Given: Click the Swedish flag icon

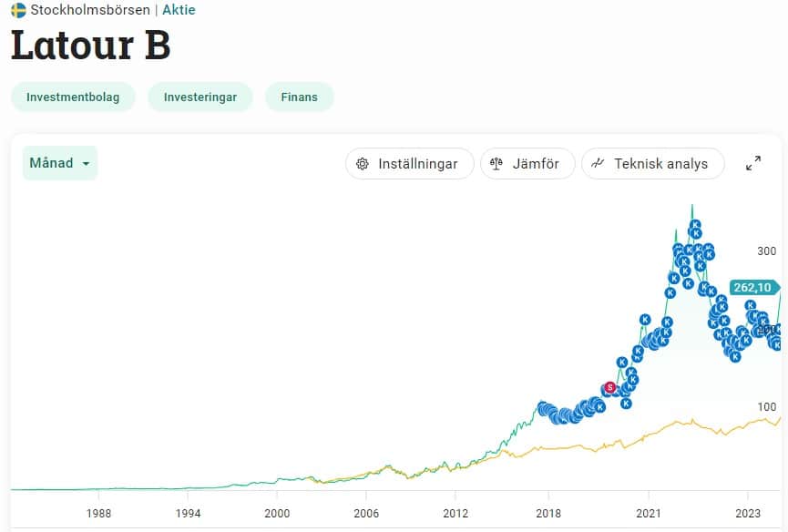Looking at the screenshot, I should tap(18, 10).
